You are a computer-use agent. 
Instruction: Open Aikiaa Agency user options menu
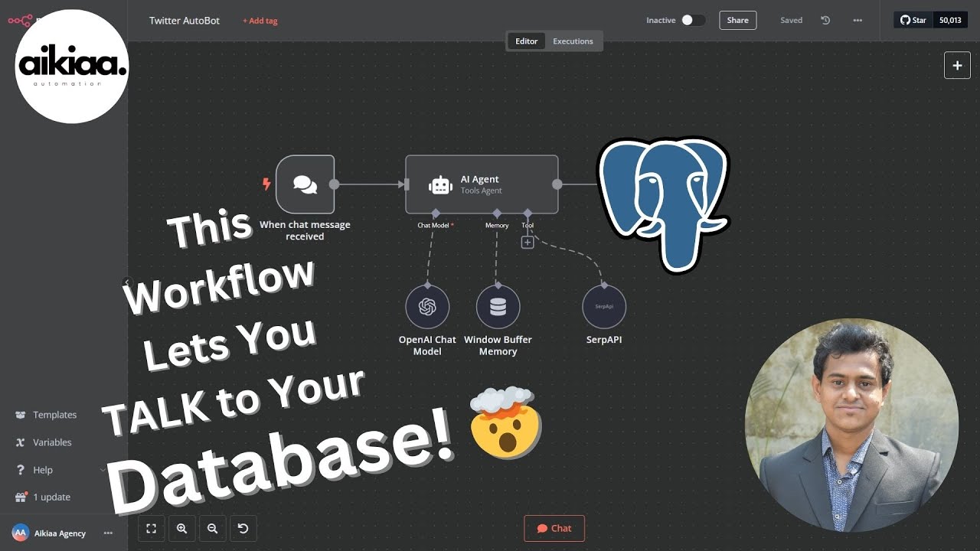coord(108,533)
